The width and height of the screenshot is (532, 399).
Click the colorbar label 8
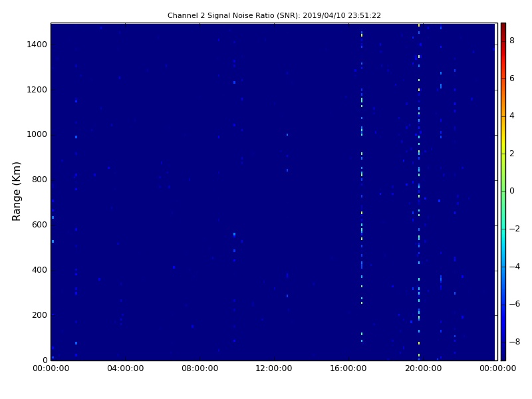coord(512,41)
